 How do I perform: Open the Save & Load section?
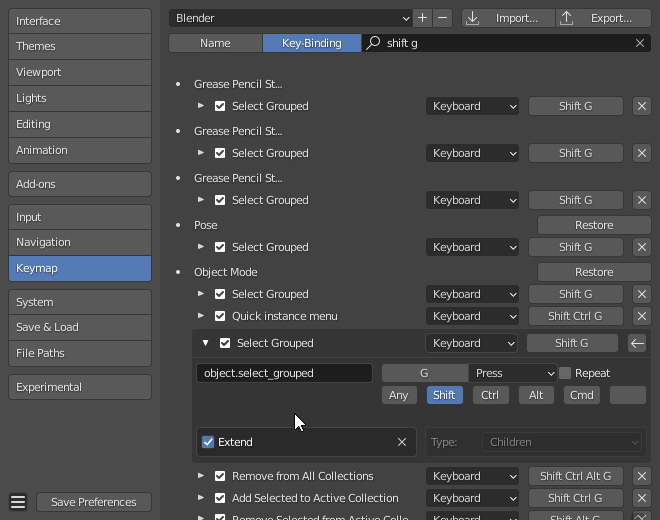[x=80, y=327]
